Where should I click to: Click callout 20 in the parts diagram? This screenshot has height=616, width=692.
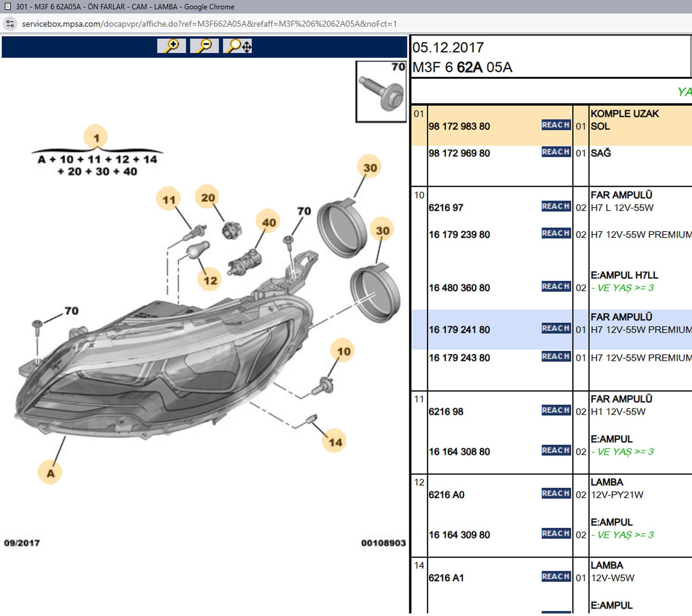pos(208,198)
